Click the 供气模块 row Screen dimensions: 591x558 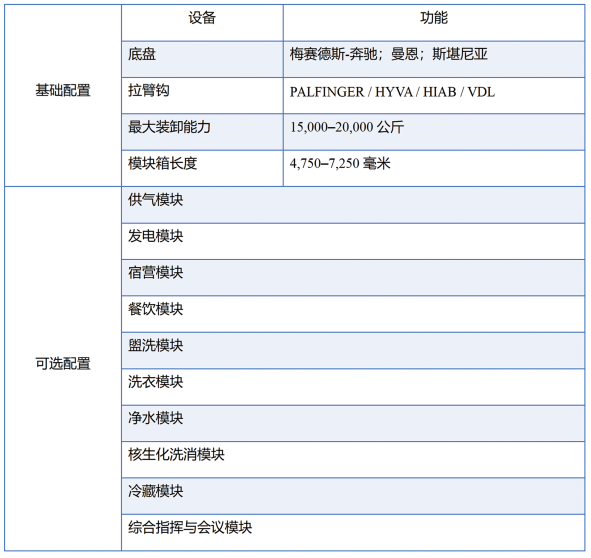click(x=353, y=205)
